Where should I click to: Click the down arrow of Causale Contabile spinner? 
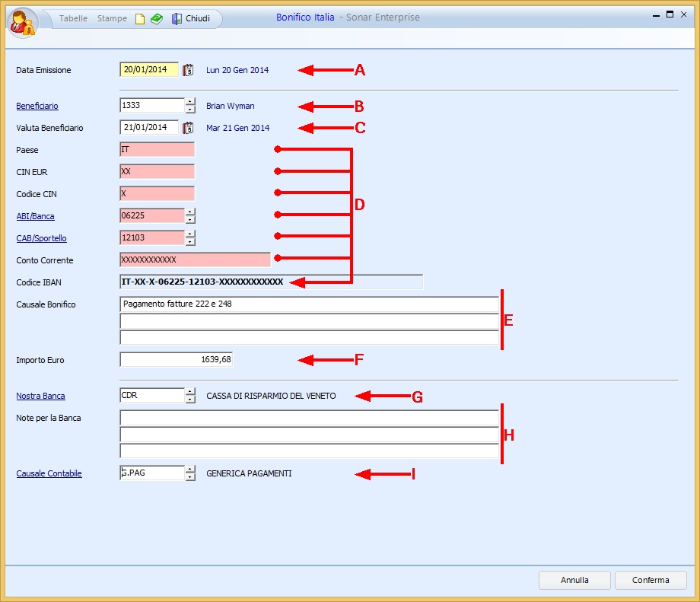(x=190, y=477)
